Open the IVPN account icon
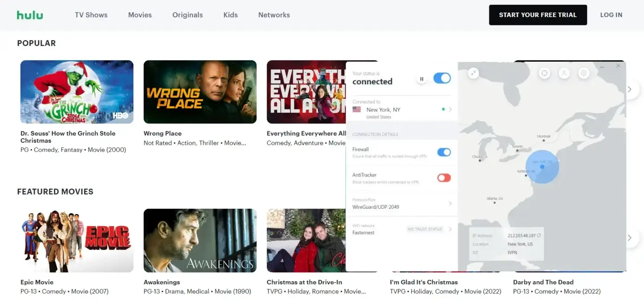644x300 pixels. pos(564,73)
